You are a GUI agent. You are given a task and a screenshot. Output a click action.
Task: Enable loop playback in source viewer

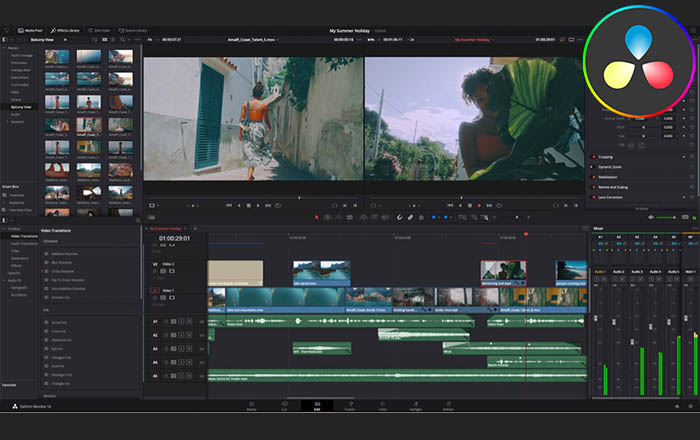278,205
